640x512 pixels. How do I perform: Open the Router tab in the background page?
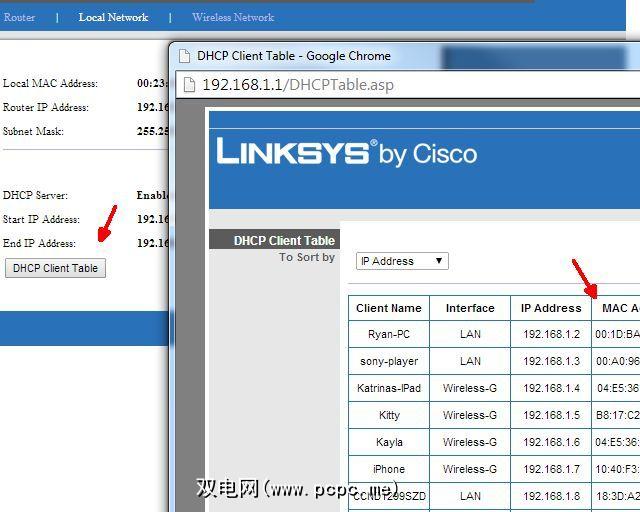tap(19, 17)
